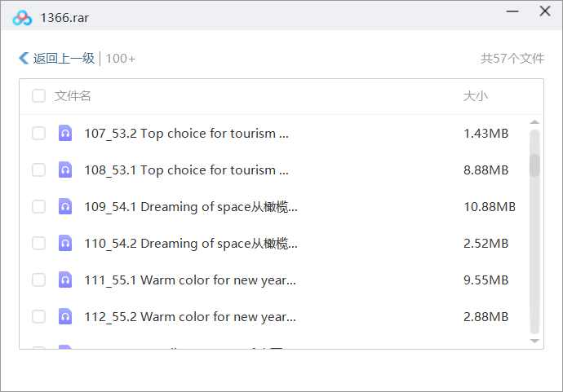The width and height of the screenshot is (563, 392).
Task: Open file 108_53.1 Top choice for tourism
Action: [x=186, y=170]
